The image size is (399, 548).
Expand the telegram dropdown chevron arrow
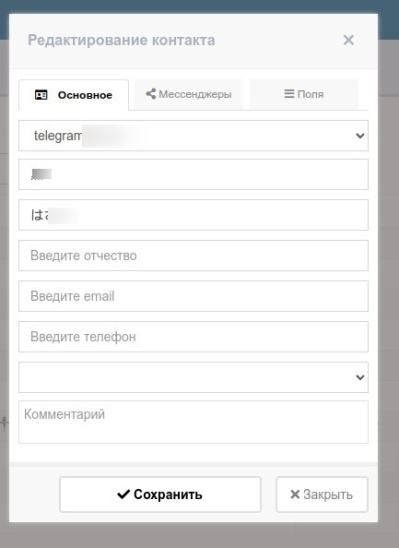pos(360,136)
